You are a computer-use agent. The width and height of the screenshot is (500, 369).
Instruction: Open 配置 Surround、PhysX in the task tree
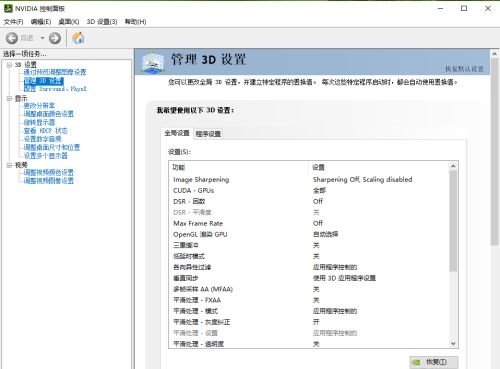pos(55,89)
